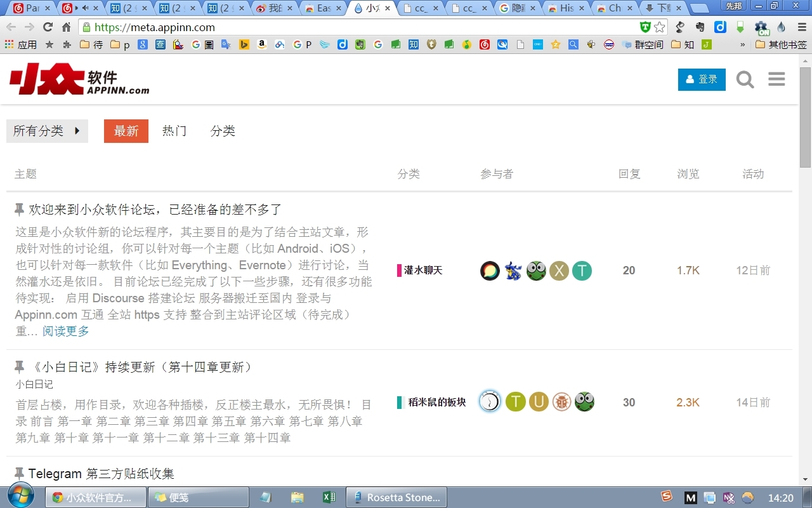Open the hamburger menu icon
The image size is (812, 508).
point(776,79)
